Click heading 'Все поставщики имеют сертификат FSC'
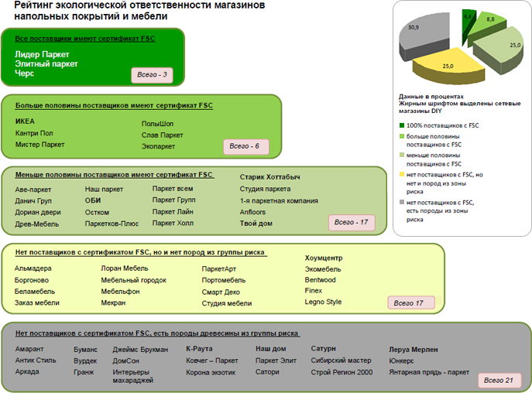Image resolution: width=532 pixels, height=393 pixels. coord(85,39)
